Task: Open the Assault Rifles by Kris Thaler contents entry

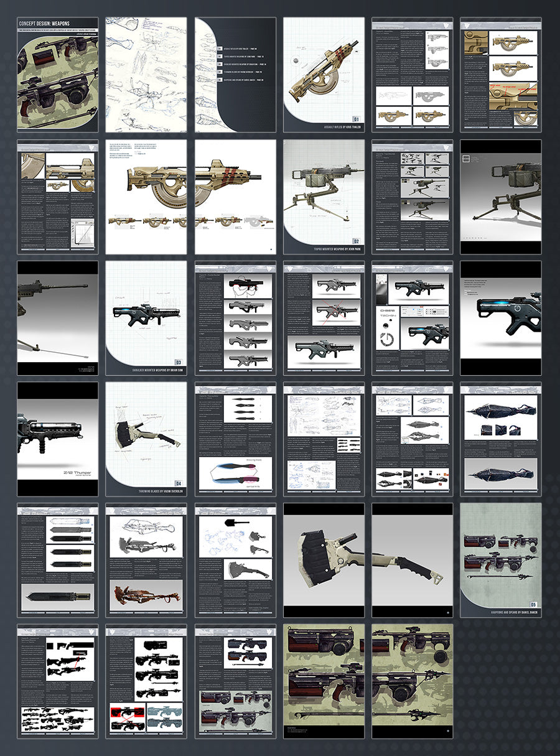Action: tap(240, 49)
